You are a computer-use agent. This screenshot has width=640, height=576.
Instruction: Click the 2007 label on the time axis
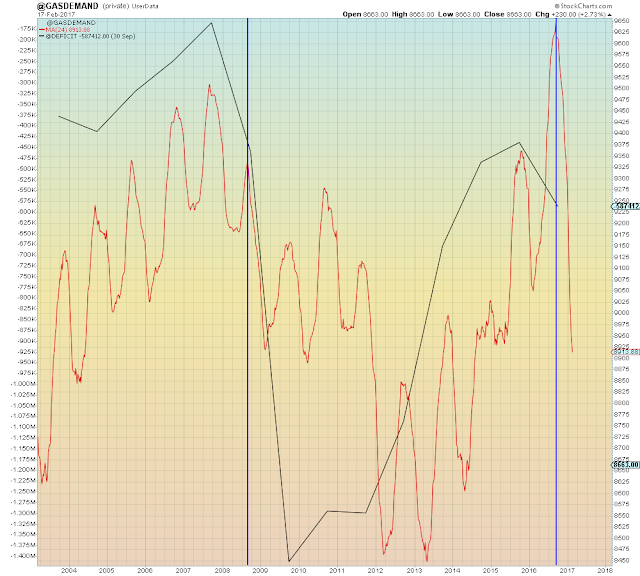(x=183, y=571)
